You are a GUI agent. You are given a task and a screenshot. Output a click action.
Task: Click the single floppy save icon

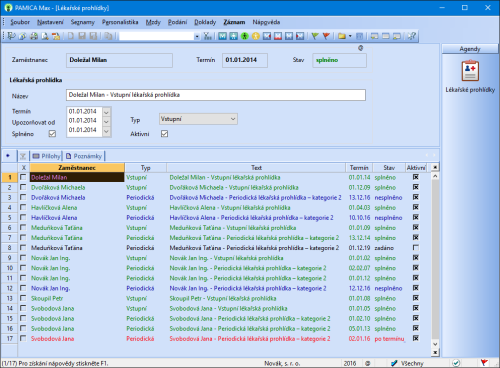tap(82, 36)
